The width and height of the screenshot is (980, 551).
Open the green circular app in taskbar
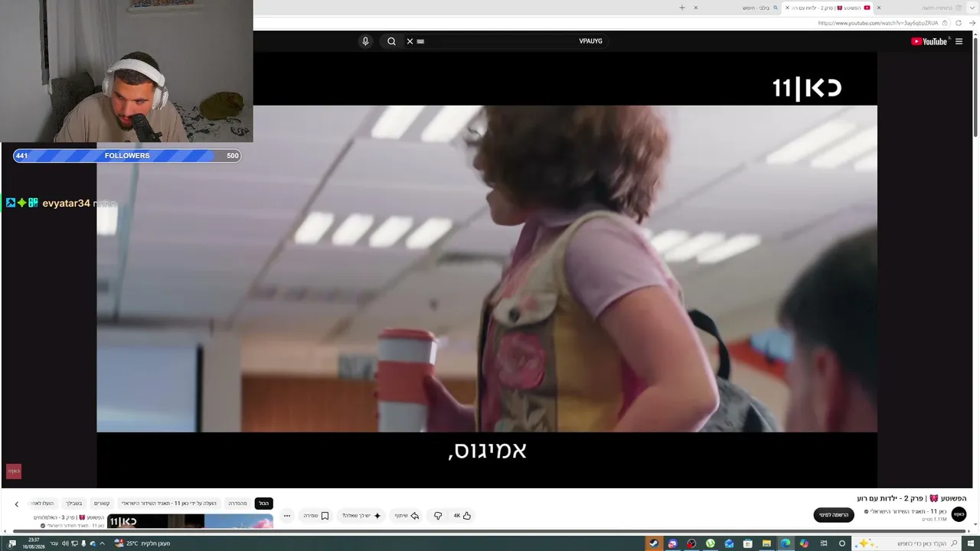click(x=710, y=543)
